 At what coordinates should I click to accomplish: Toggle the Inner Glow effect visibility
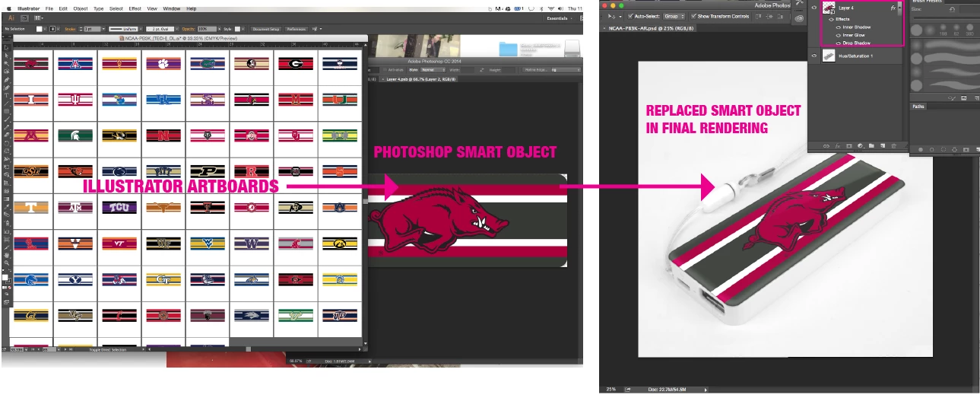tap(839, 35)
